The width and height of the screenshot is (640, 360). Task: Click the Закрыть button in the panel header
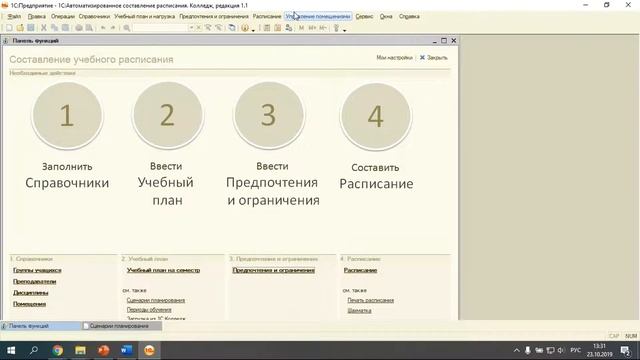(x=433, y=58)
